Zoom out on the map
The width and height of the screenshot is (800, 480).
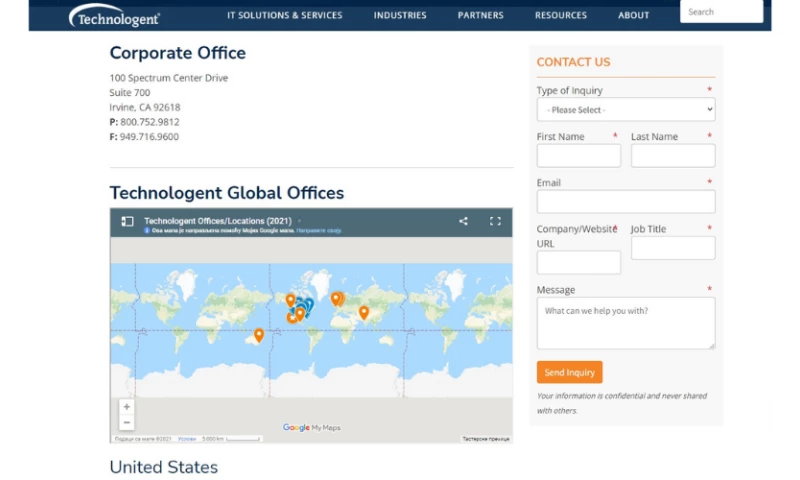point(126,423)
